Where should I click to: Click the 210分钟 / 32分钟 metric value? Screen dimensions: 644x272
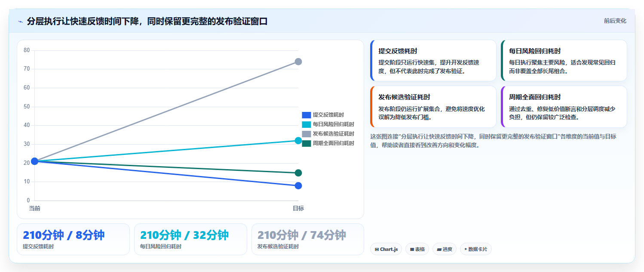(x=184, y=235)
